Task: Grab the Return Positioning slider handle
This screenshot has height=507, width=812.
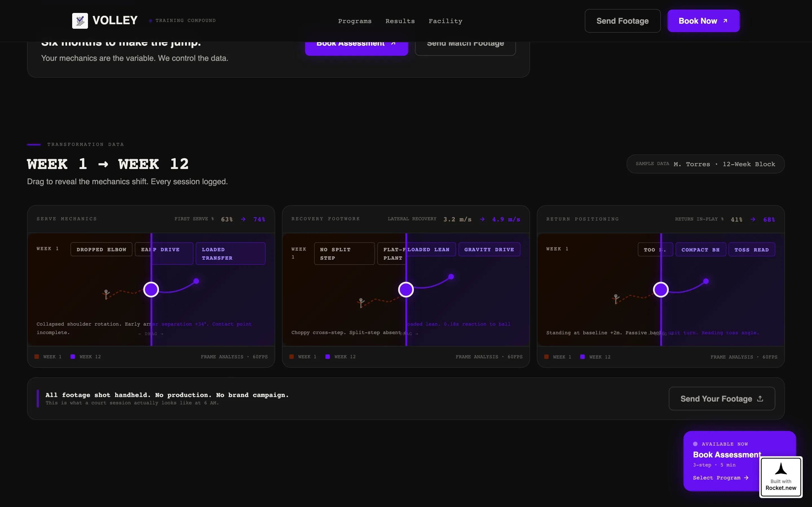Action: (x=661, y=289)
